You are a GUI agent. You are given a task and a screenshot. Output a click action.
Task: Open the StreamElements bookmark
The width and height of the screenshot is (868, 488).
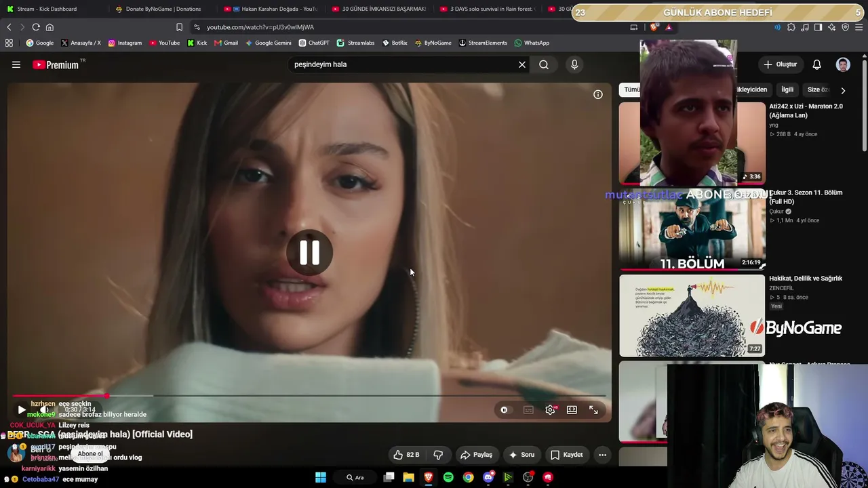pyautogui.click(x=483, y=43)
